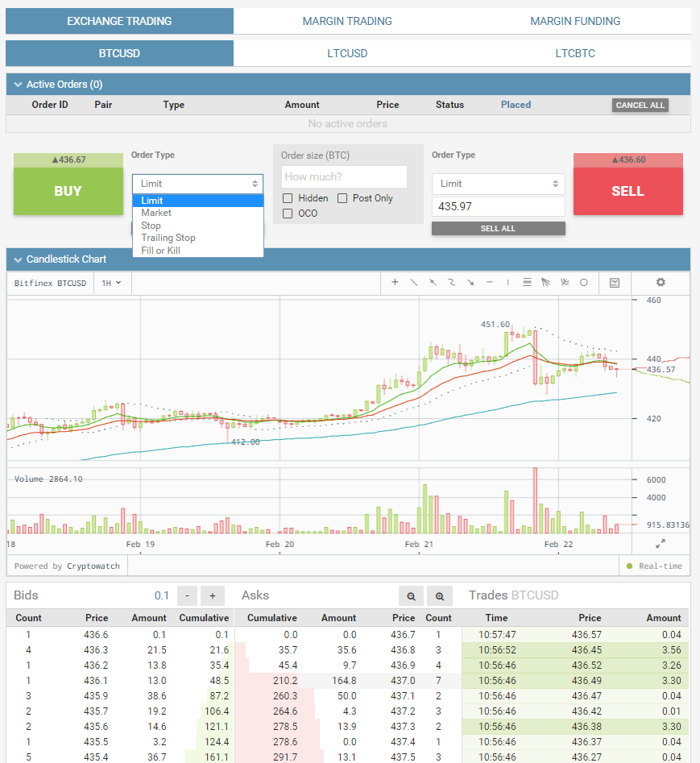Sort active orders by Placed
The width and height of the screenshot is (700, 763).
[x=516, y=105]
